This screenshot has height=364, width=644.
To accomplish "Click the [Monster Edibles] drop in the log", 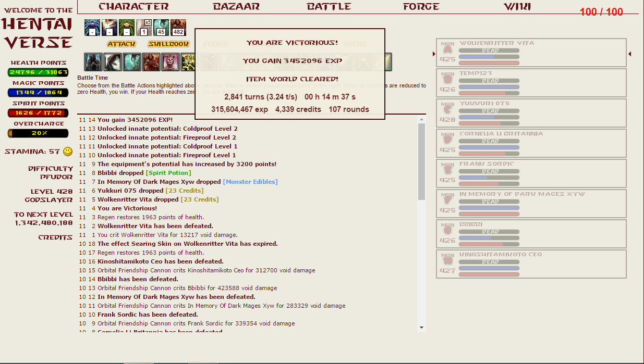I will 250,182.
